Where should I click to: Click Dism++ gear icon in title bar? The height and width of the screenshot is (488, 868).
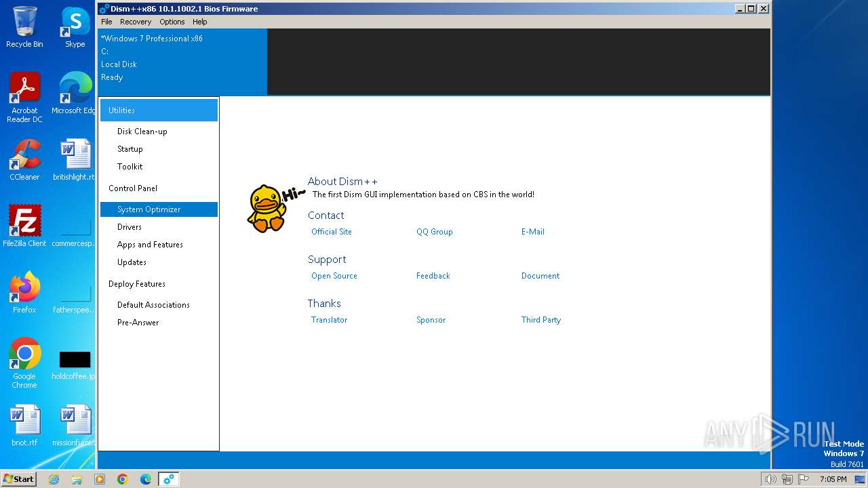point(104,9)
